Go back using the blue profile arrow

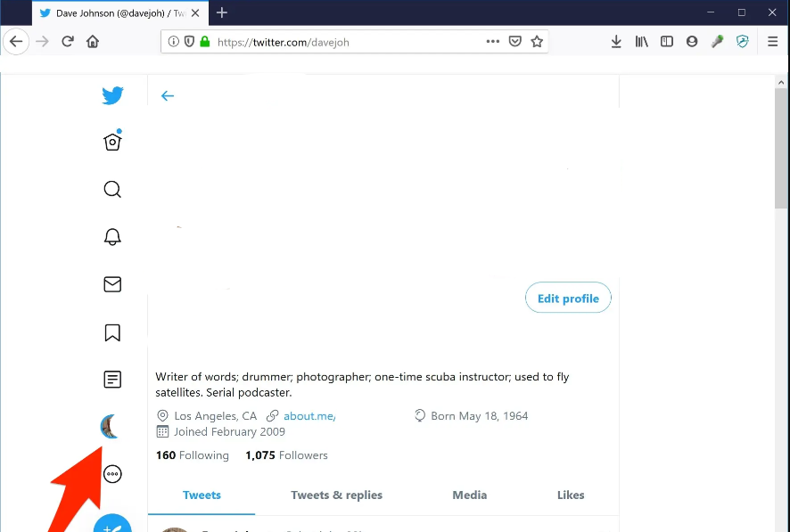[x=168, y=95]
